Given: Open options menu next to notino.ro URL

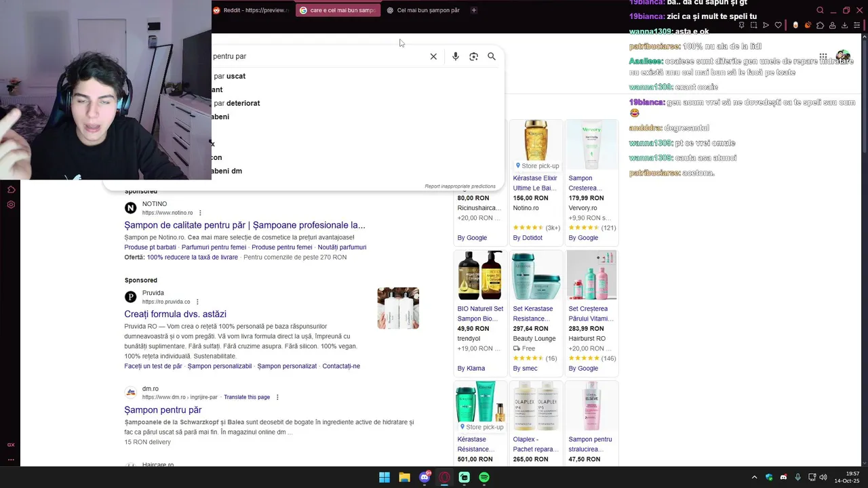Looking at the screenshot, I should pos(200,213).
